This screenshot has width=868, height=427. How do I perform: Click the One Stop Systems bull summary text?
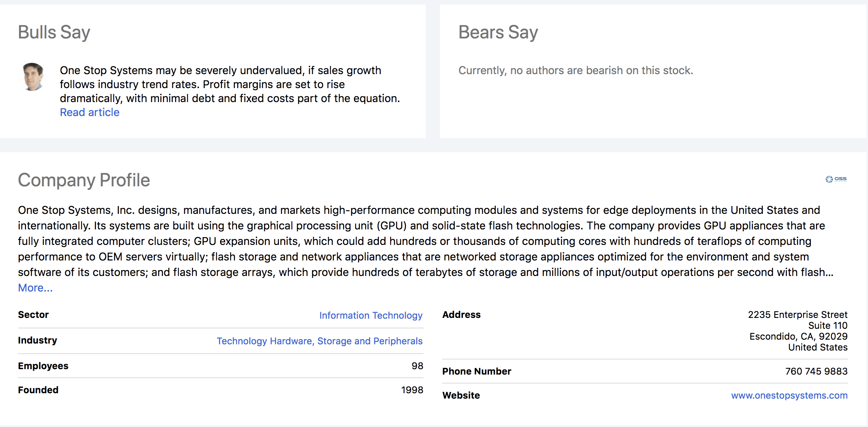point(230,84)
